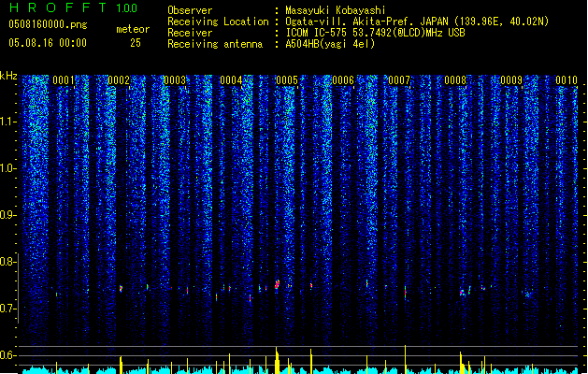Click the time marker 0002
Image resolution: width=588 pixels, height=374 pixels.
119,80
